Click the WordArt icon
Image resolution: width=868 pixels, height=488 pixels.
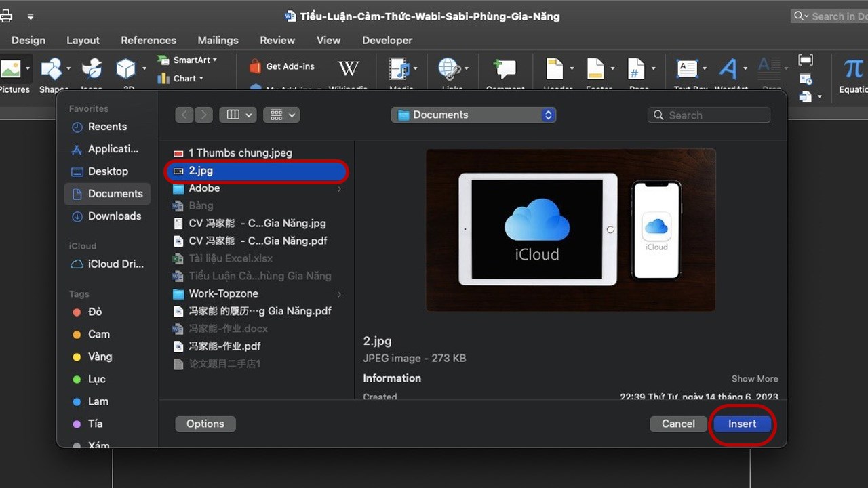(x=728, y=68)
